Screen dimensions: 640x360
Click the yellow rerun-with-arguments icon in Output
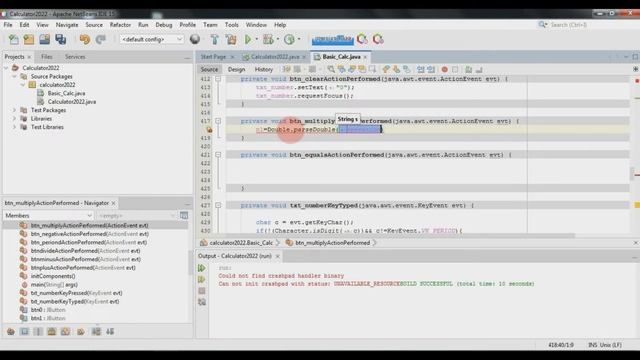pos(202,280)
